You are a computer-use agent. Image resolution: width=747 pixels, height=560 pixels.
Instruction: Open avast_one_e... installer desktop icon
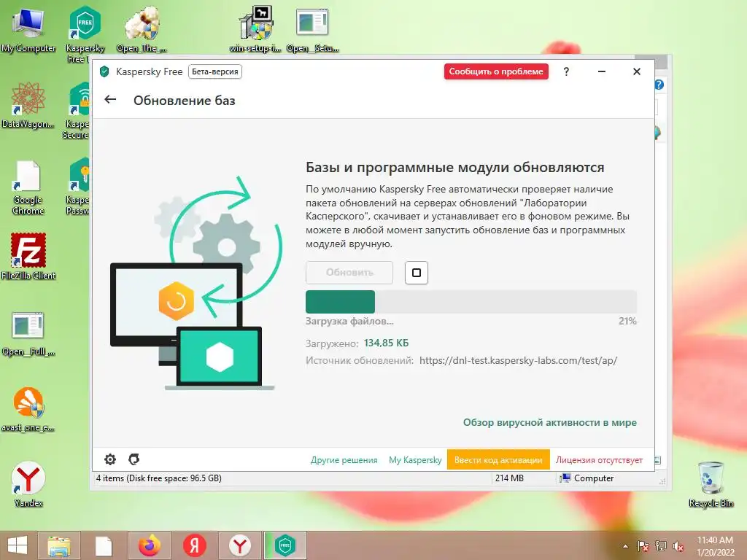[28, 409]
